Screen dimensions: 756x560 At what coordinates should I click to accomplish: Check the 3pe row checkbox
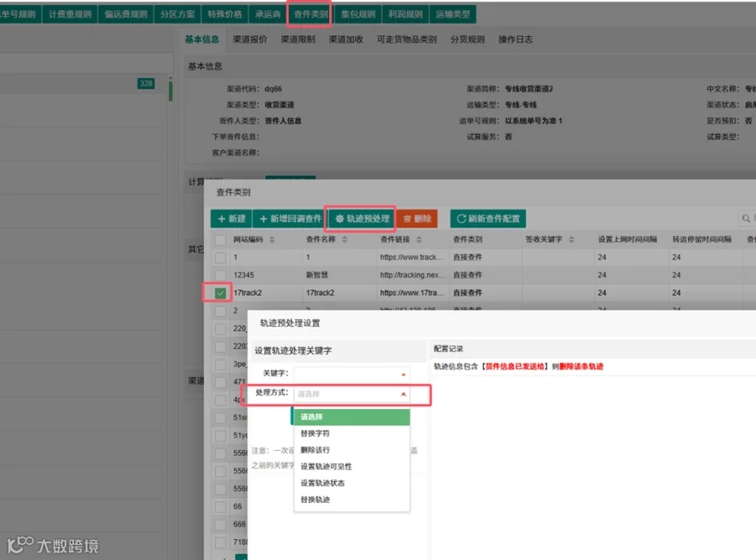pyautogui.click(x=220, y=364)
